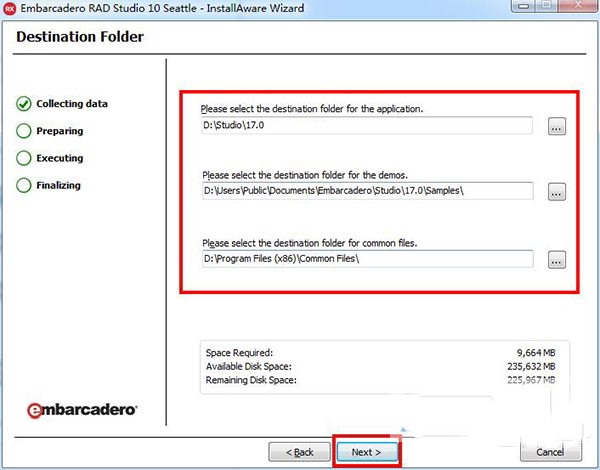Viewport: 600px width, 470px height.
Task: Select the Preparing step label
Action: 60,131
